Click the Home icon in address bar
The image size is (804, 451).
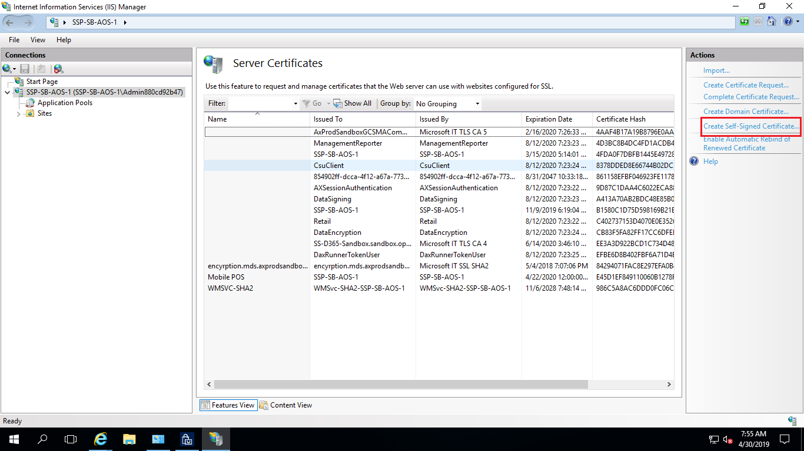pyautogui.click(x=771, y=22)
